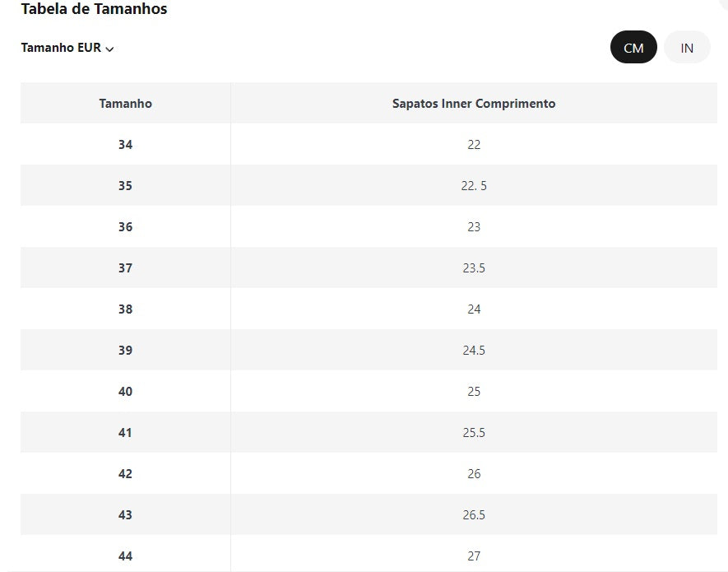
Task: Click size 37 in the table
Action: 125,268
